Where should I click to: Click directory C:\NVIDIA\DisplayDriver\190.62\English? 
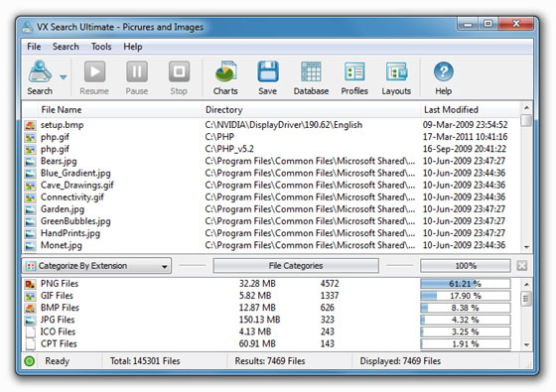[x=284, y=125]
